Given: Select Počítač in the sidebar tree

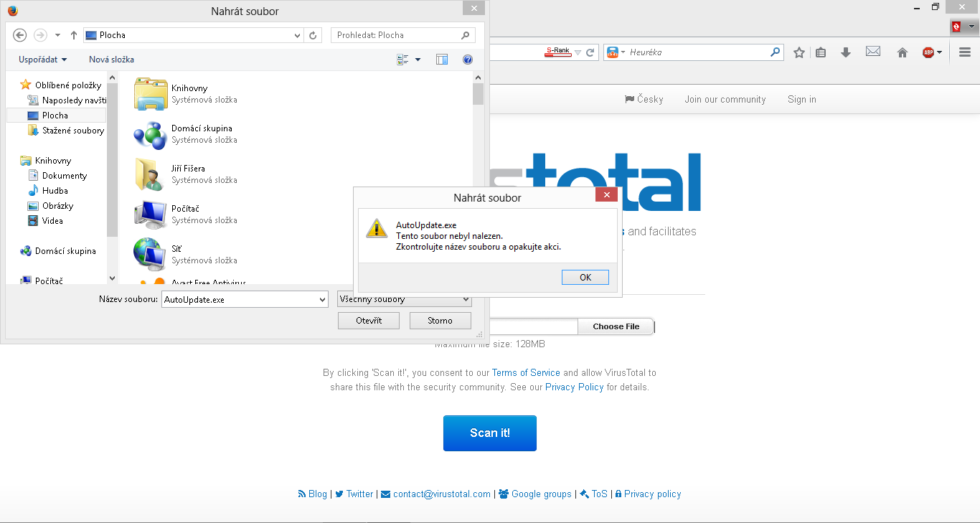Looking at the screenshot, I should point(42,281).
